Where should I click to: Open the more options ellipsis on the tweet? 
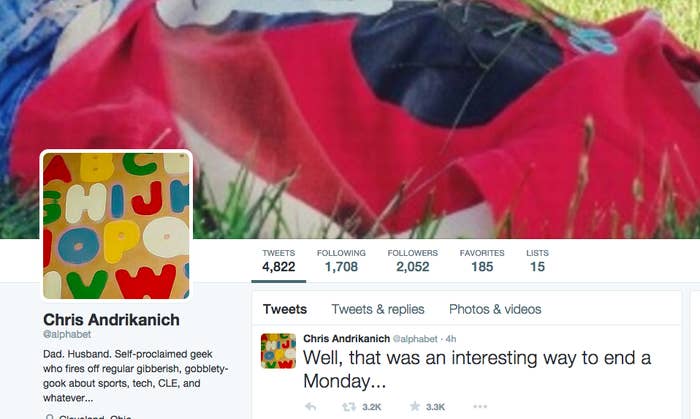480,406
